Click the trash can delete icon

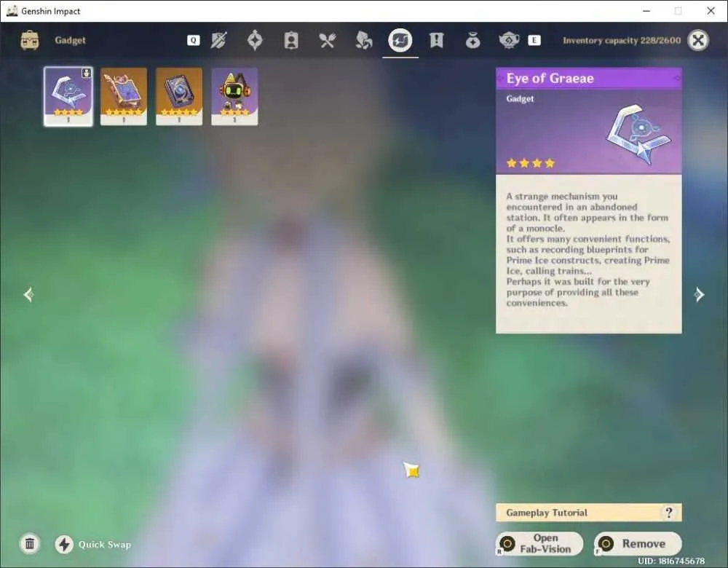pyautogui.click(x=30, y=544)
